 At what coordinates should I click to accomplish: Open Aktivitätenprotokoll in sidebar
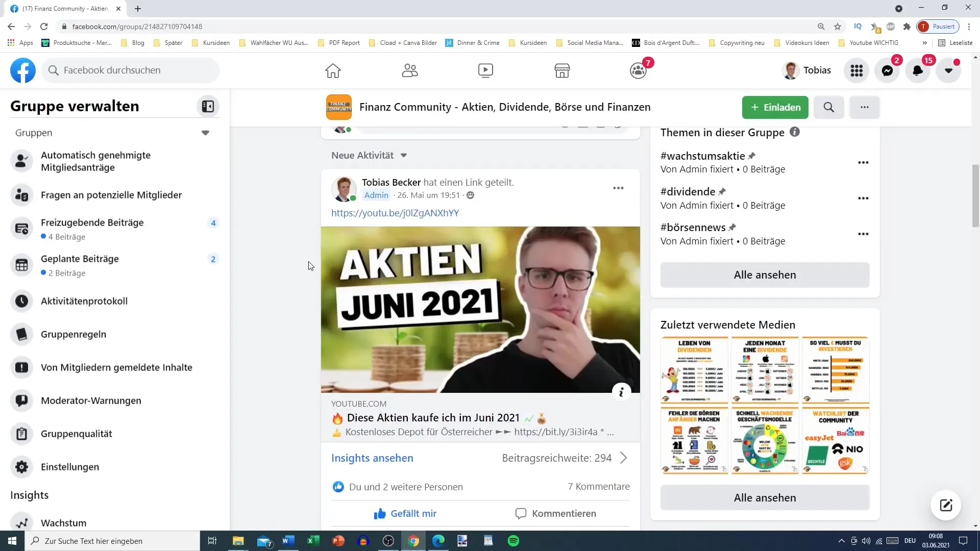pyautogui.click(x=115, y=301)
